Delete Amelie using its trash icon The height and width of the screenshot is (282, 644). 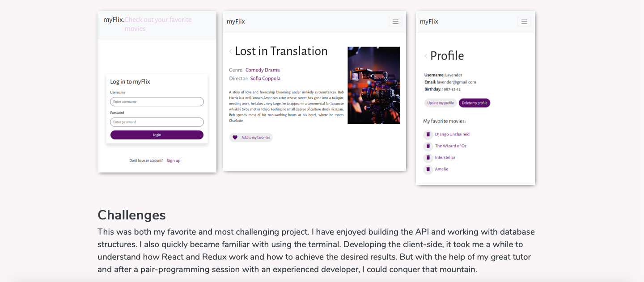[428, 169]
